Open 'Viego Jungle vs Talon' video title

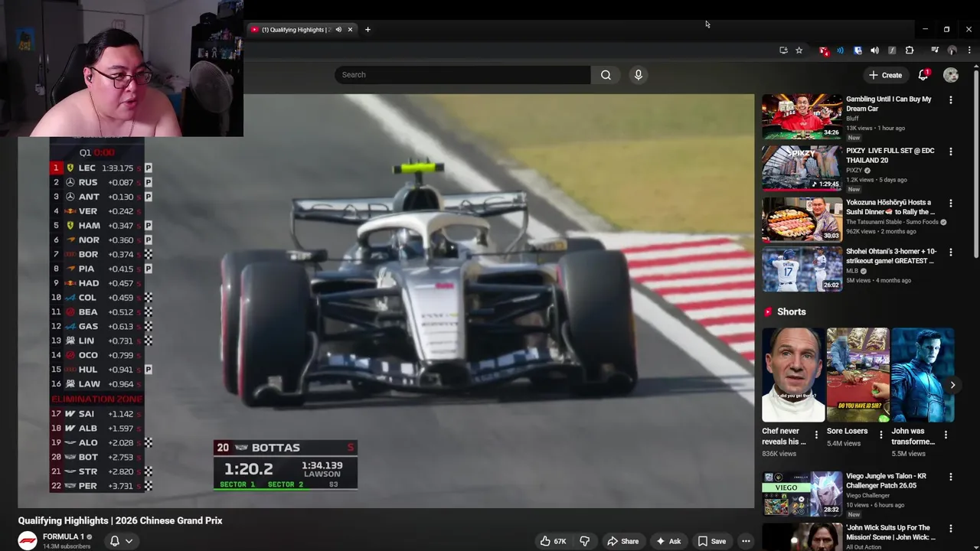click(886, 481)
